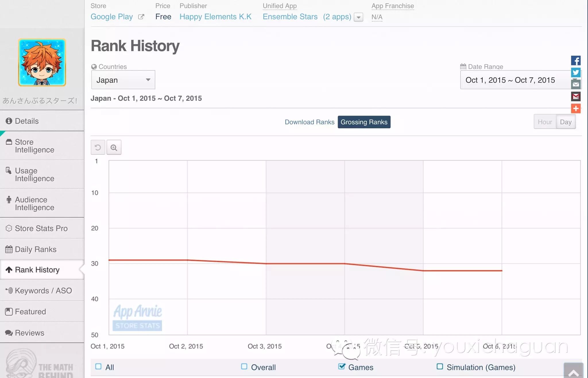Switch to the Download Ranks tab
Screen dimensions: 588x378
click(310, 122)
